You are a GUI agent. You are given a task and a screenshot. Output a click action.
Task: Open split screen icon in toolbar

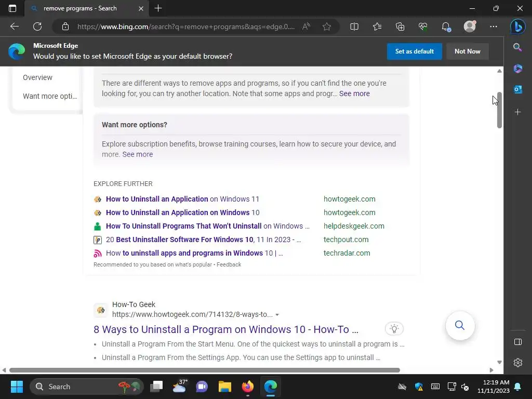(354, 26)
